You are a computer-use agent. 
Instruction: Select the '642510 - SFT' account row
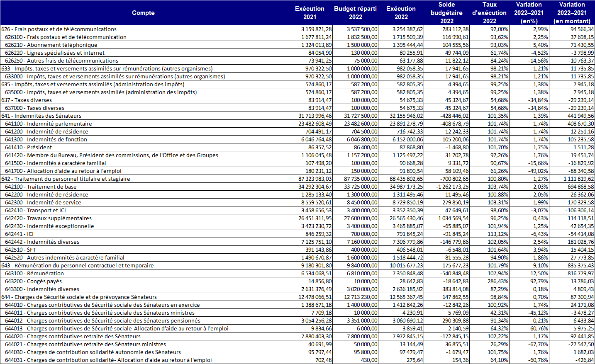[x=21, y=250]
